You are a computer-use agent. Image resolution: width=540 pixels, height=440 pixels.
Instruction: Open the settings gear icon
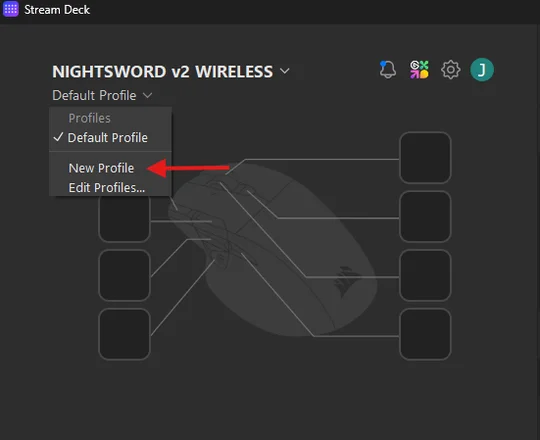tap(450, 70)
